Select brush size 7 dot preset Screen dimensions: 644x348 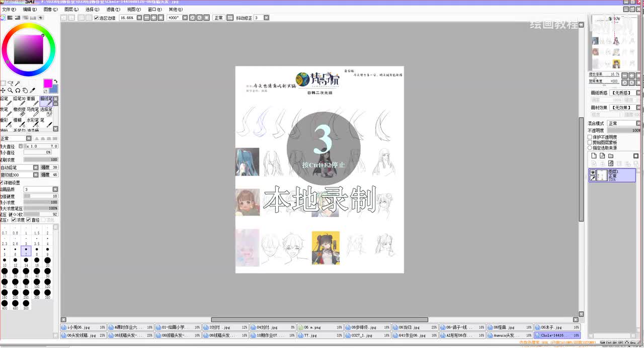26,250
